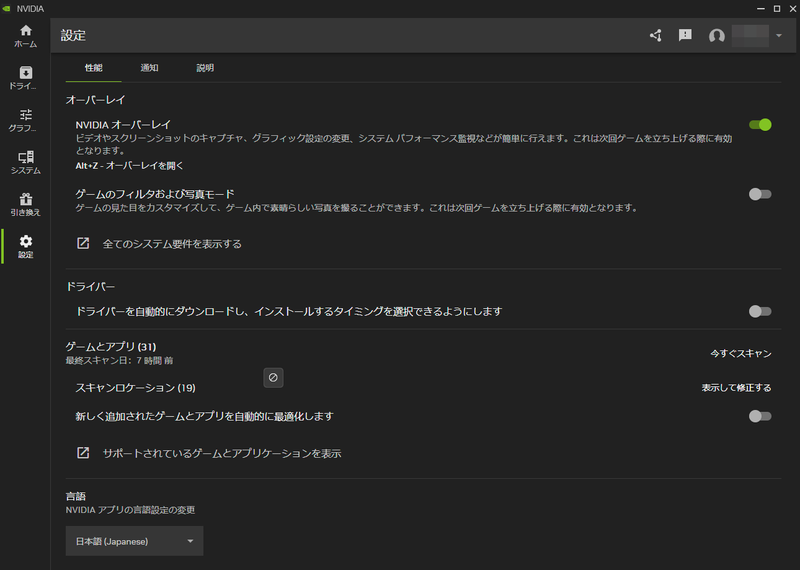Disable the NVIDIA オーバーレイ toggle
The image size is (800, 570).
coord(760,125)
